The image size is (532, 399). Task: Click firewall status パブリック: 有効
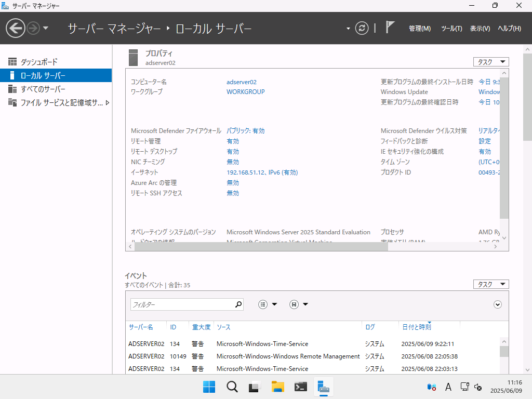[x=245, y=131]
